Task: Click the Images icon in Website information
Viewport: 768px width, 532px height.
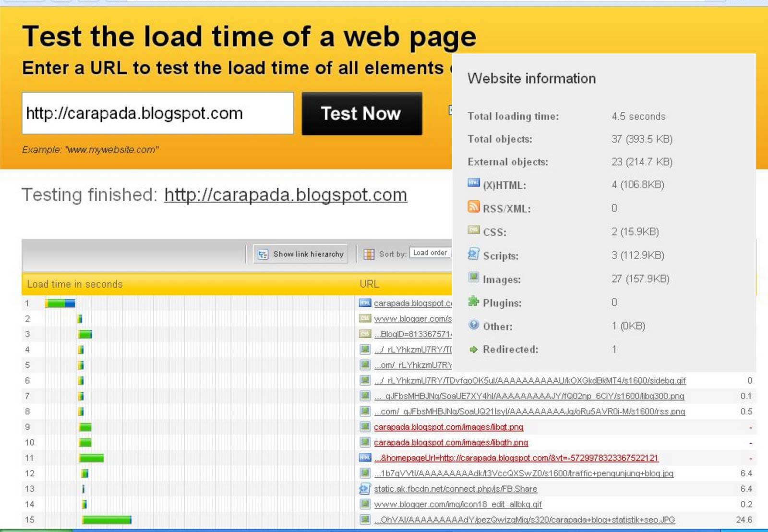Action: (x=473, y=277)
